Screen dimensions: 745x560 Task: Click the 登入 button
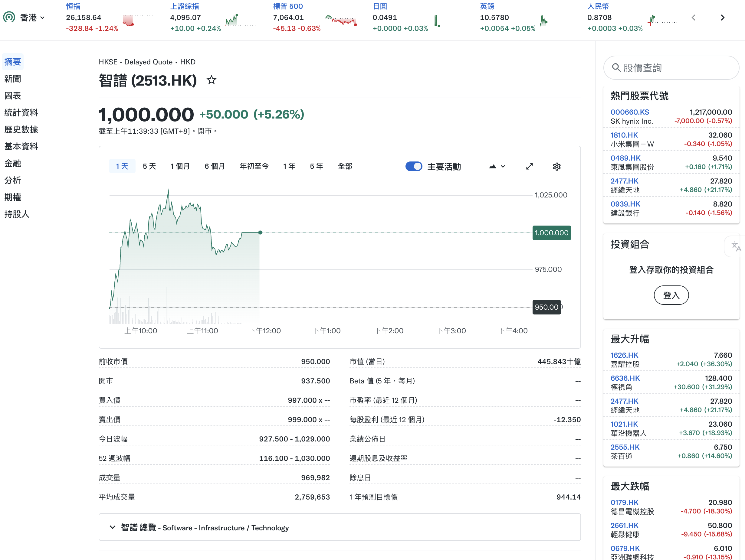click(x=671, y=295)
